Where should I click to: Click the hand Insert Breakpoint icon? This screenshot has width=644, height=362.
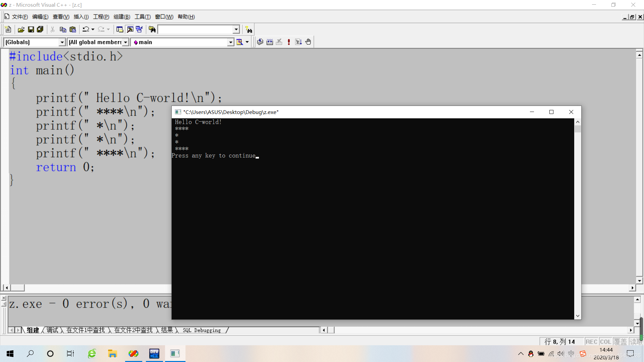click(308, 42)
